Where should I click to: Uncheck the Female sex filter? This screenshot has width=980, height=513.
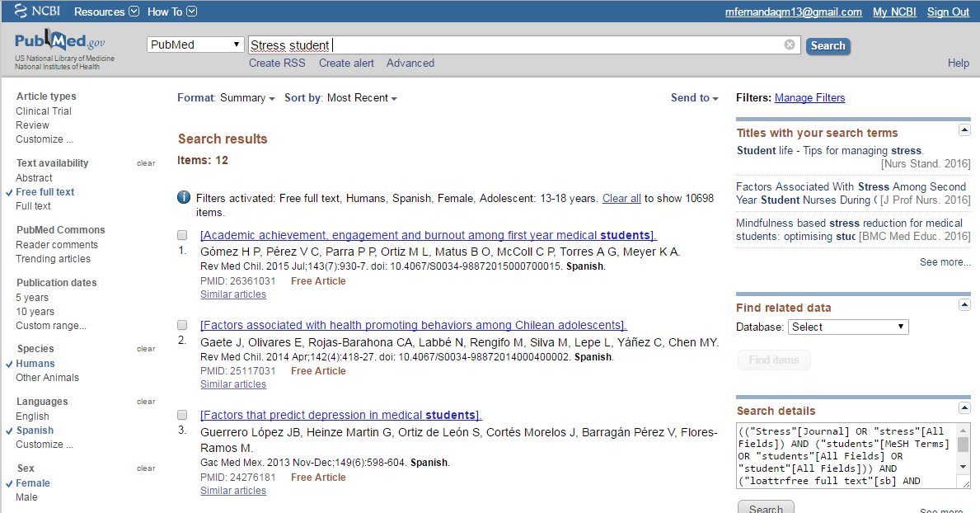(x=32, y=483)
